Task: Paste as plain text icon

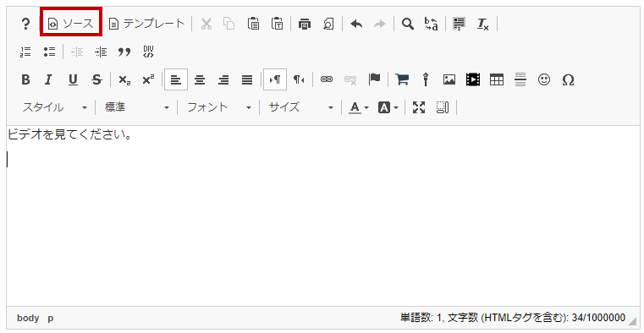Action: [x=278, y=24]
